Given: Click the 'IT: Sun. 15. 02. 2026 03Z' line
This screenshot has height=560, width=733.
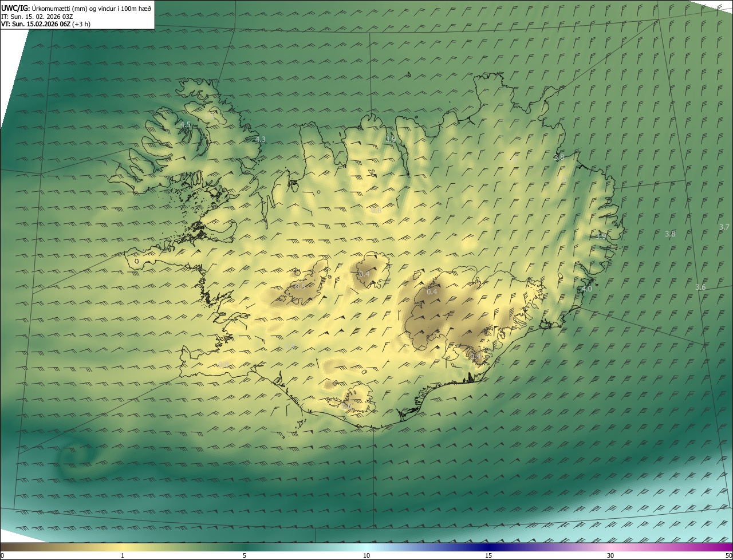Looking at the screenshot, I should pos(37,16).
